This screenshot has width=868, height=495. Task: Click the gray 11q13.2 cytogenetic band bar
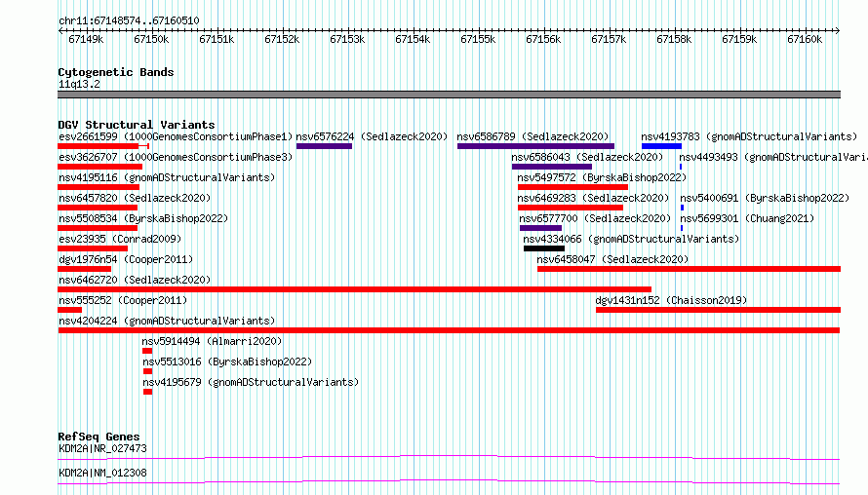click(449, 95)
